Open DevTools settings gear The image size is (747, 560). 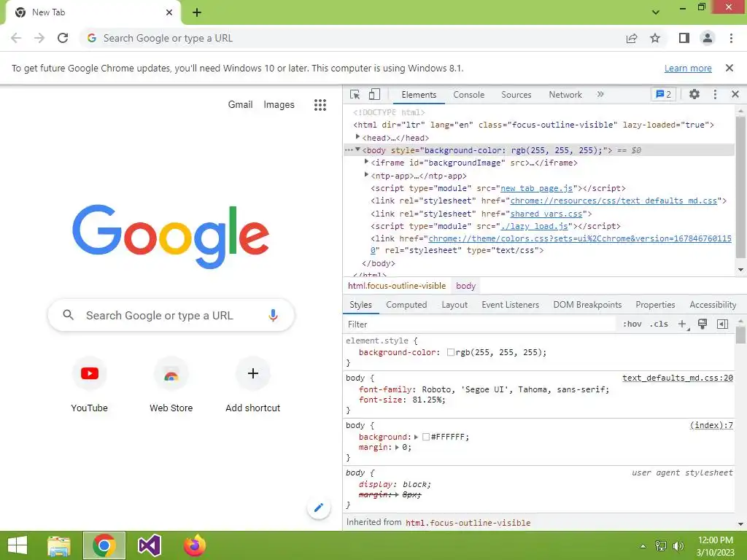coord(694,94)
